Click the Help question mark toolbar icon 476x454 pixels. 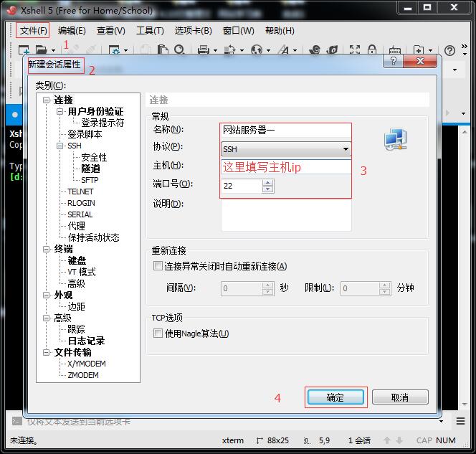(449, 50)
